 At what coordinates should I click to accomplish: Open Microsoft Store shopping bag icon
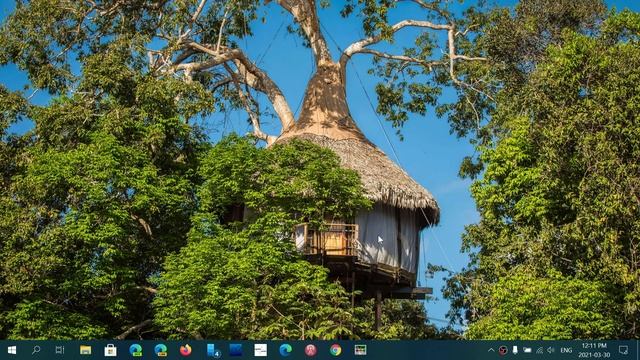[x=110, y=350]
